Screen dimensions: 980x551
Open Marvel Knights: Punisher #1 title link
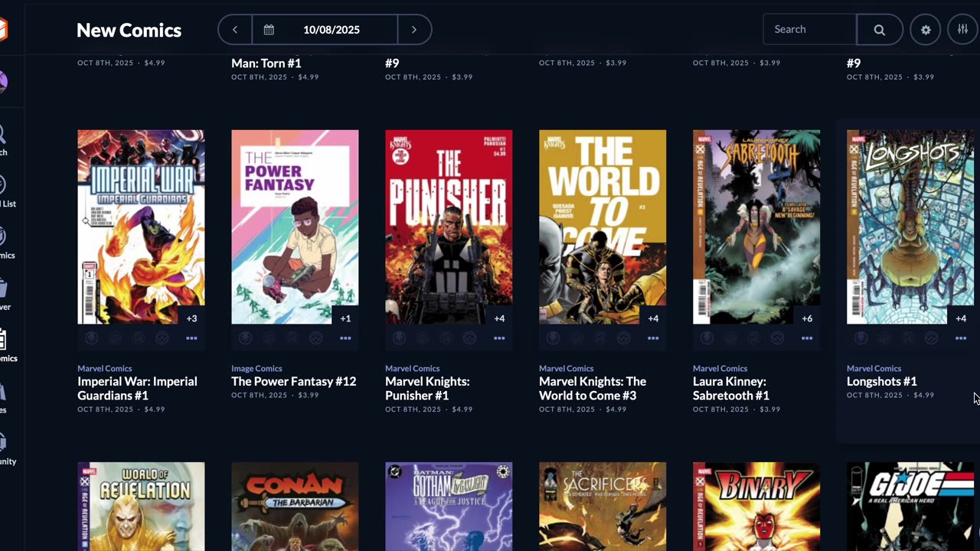coord(427,388)
